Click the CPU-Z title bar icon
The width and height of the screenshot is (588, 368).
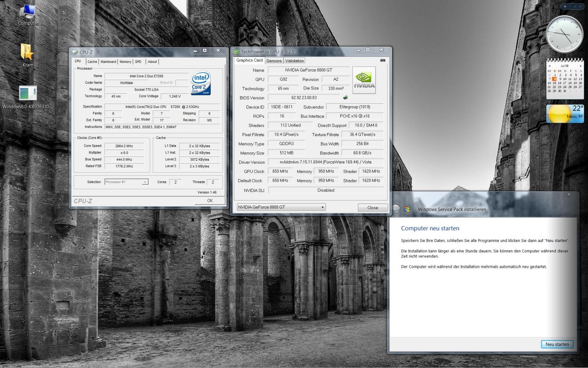(x=75, y=52)
